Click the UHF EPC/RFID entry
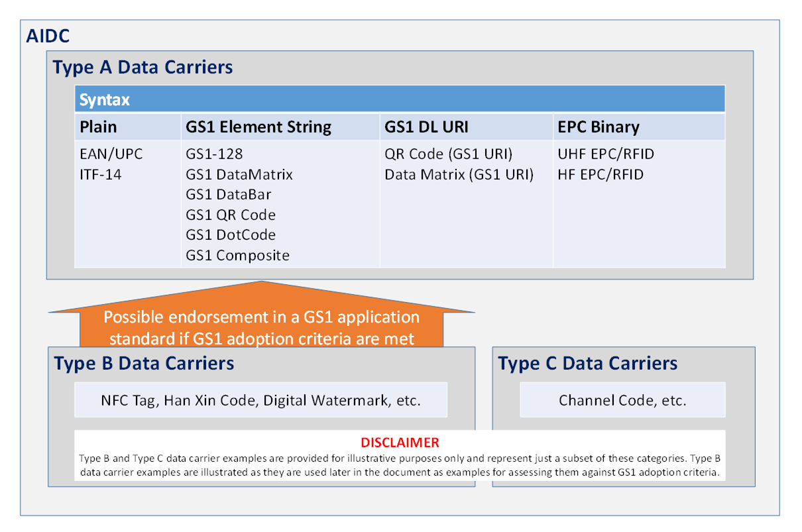 [606, 154]
